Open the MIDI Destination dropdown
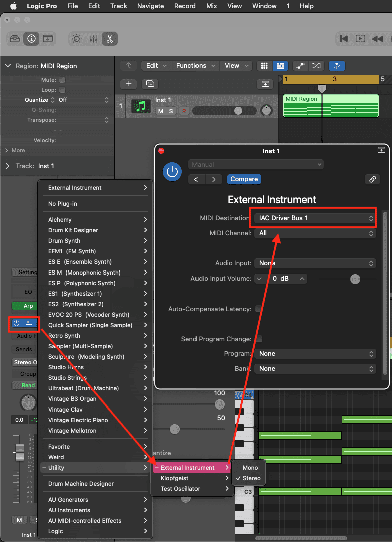Viewport: 392px width, 542px height. tap(315, 218)
